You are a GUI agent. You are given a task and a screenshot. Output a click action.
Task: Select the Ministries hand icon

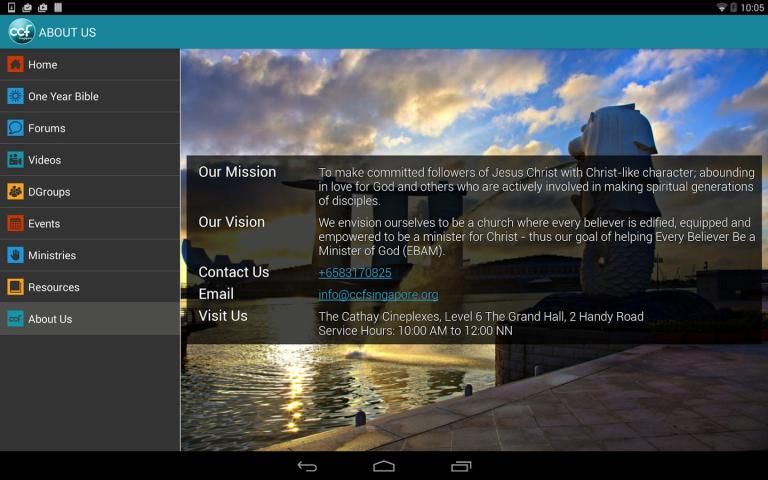click(x=15, y=255)
